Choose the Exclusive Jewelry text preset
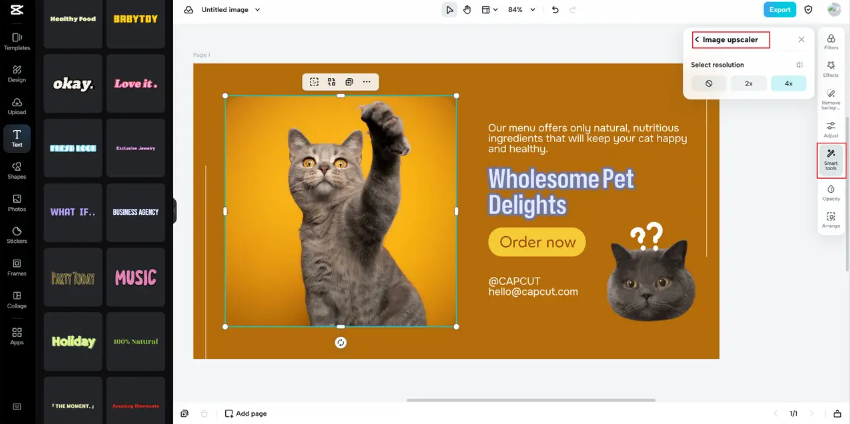Viewport: 850px width, 424px height. coord(136,148)
